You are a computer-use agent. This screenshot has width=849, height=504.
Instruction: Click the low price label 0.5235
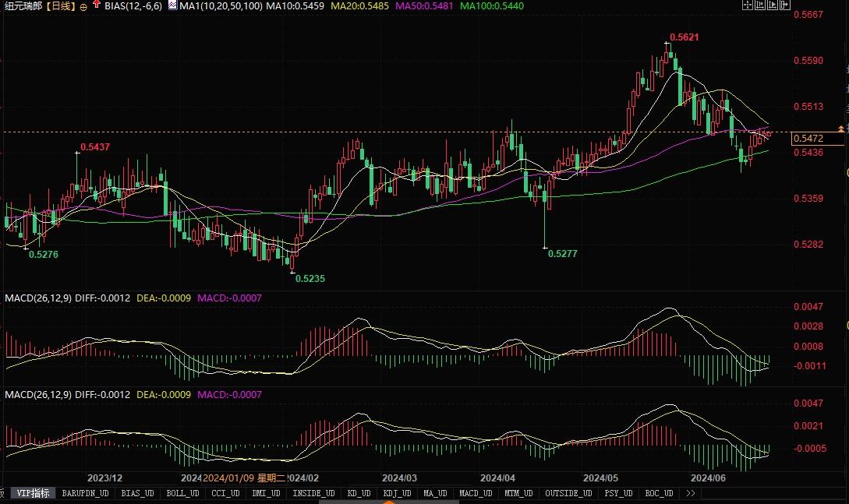point(310,279)
